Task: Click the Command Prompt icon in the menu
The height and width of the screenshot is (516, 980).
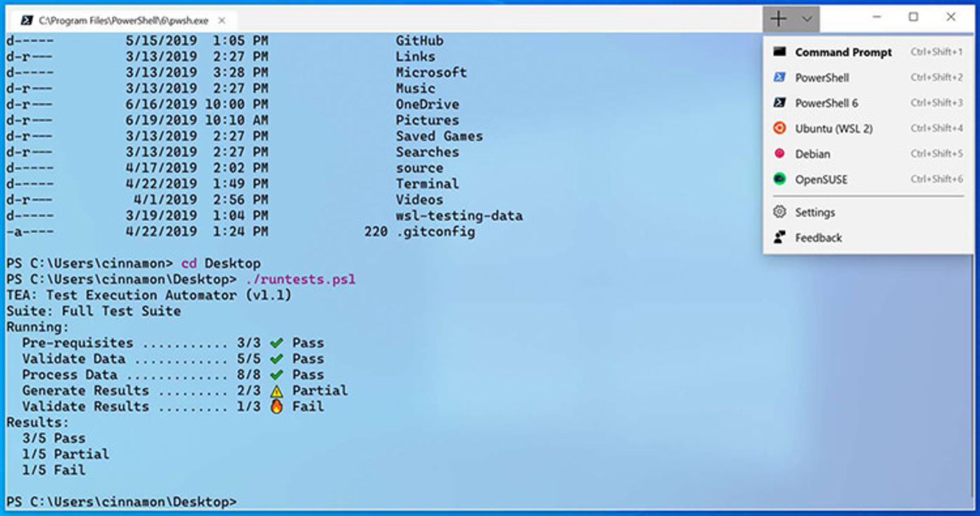Action: 779,52
